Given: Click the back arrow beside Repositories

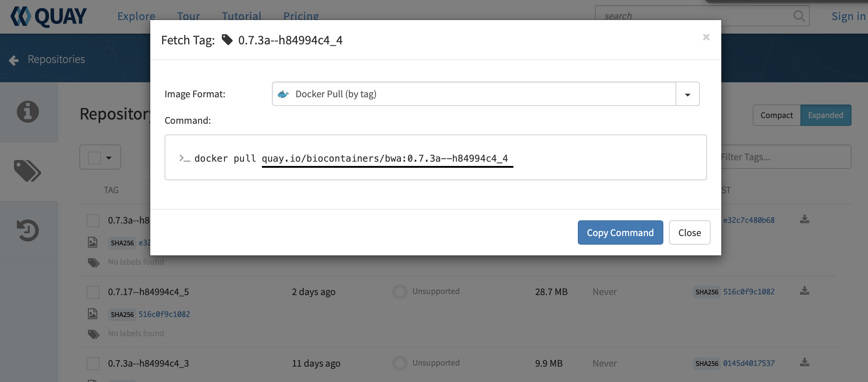Looking at the screenshot, I should coord(14,60).
